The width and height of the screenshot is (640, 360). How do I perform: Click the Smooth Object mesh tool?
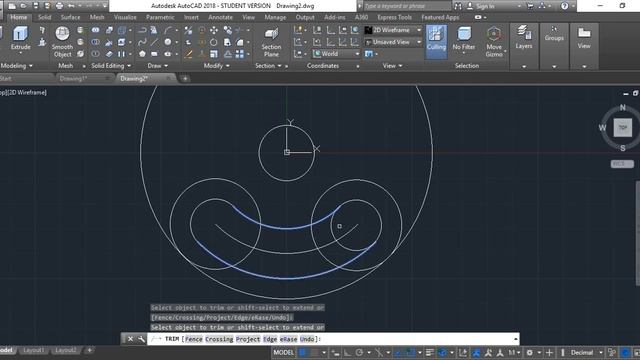pos(62,42)
